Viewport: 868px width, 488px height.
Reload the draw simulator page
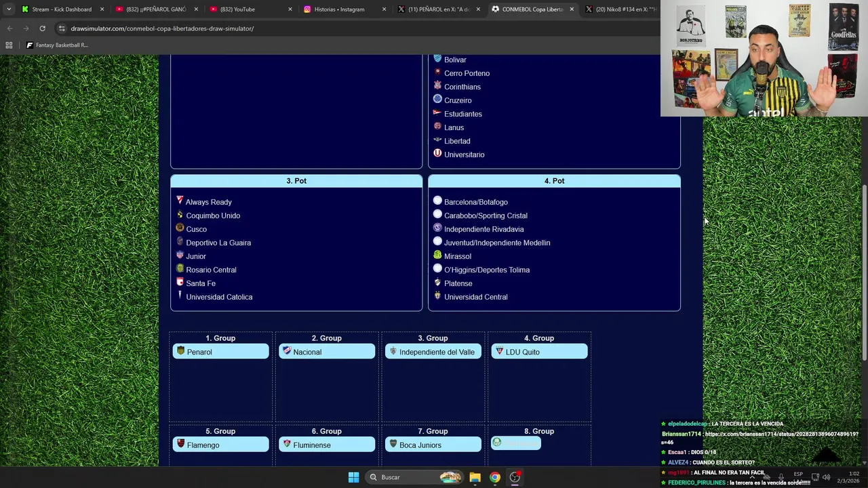point(42,28)
